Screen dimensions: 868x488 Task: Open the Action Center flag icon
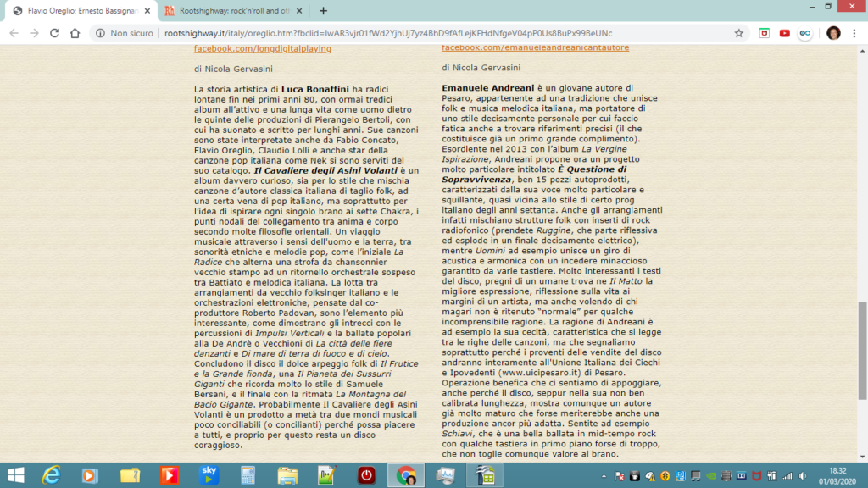620,476
